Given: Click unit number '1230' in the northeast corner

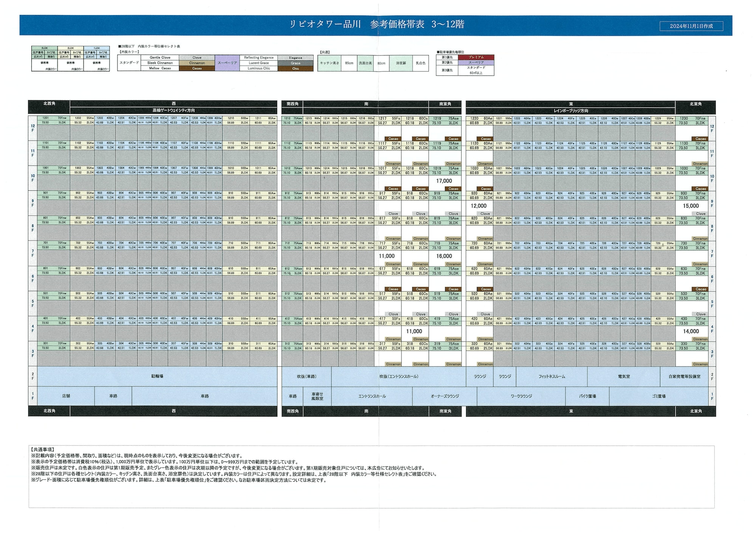Looking at the screenshot, I should tap(684, 118).
